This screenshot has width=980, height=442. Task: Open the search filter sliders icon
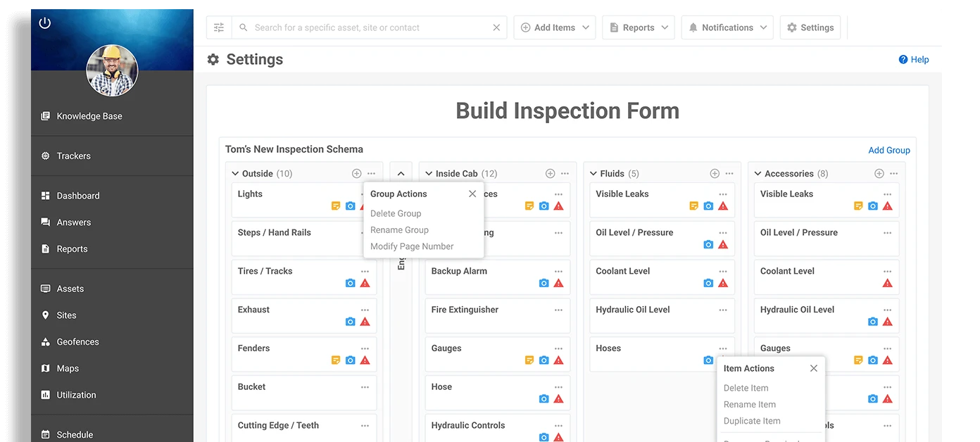click(218, 27)
